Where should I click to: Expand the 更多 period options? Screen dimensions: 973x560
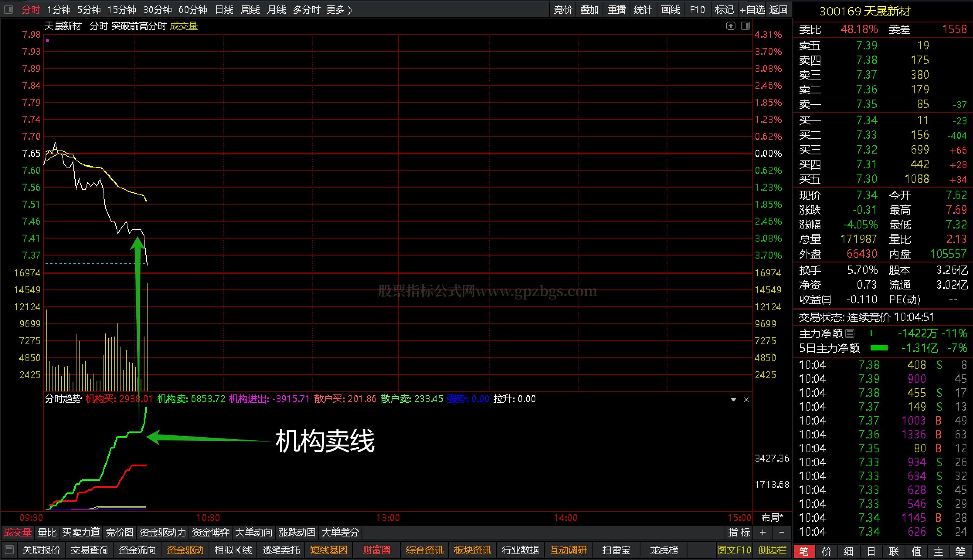[339, 10]
